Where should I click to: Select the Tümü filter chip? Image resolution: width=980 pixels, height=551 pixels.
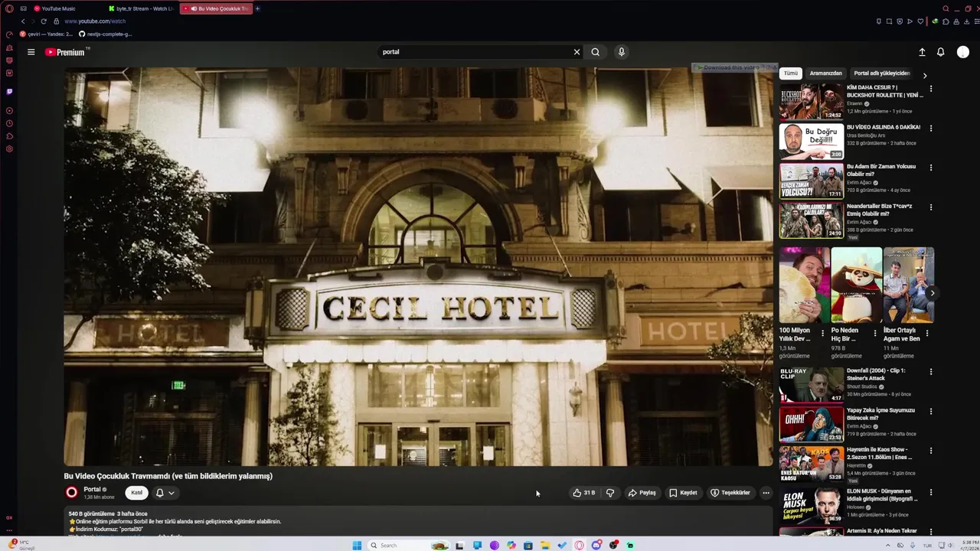pos(790,73)
